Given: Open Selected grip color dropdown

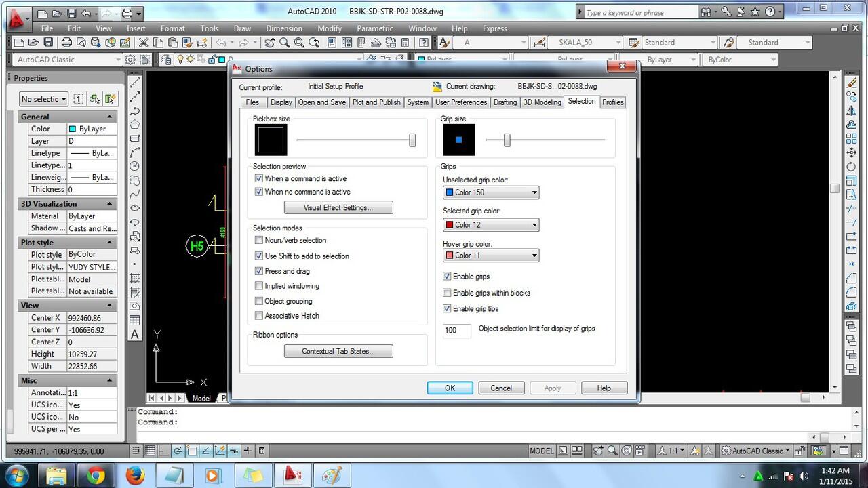Looking at the screenshot, I should click(491, 225).
